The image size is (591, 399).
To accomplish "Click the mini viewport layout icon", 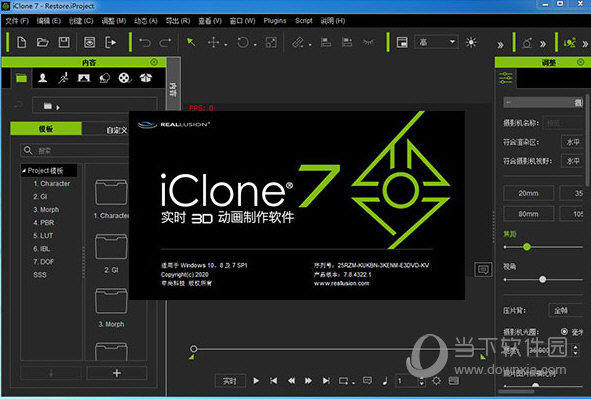I will (402, 42).
